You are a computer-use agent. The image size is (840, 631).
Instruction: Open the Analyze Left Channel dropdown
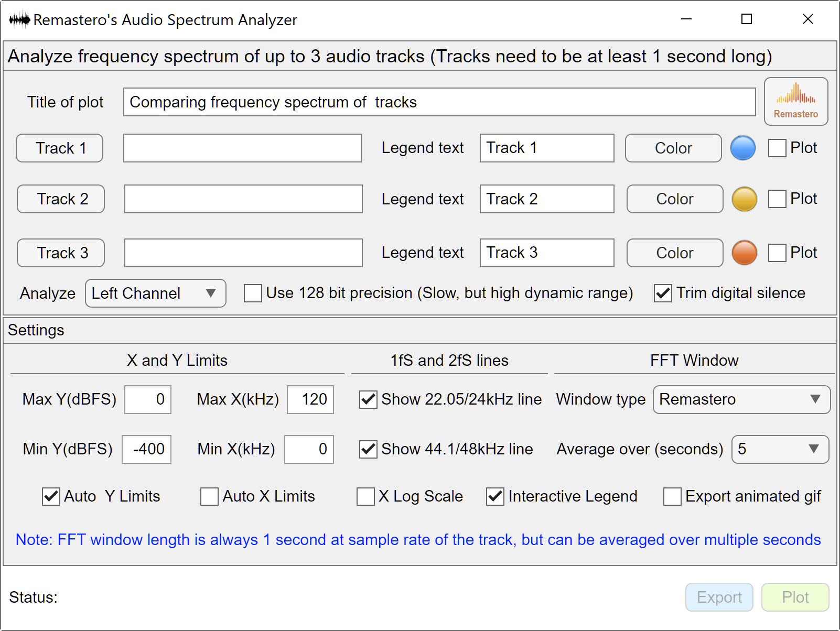[156, 293]
